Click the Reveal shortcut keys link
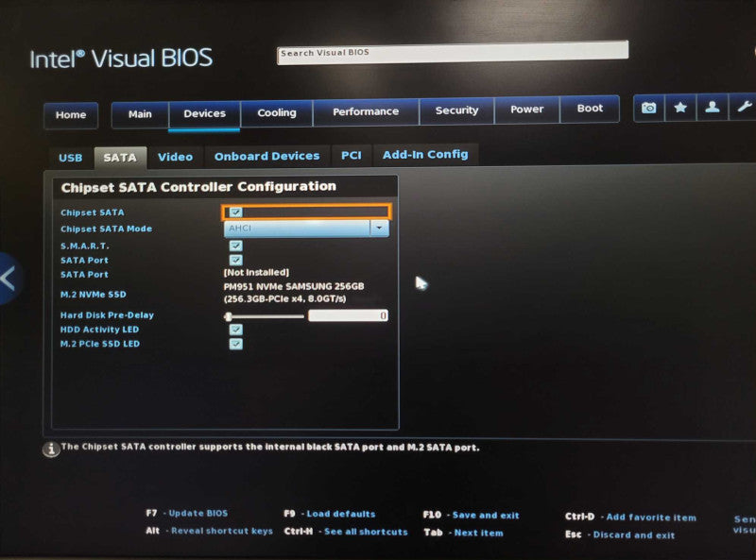The image size is (756, 560). pos(222,531)
